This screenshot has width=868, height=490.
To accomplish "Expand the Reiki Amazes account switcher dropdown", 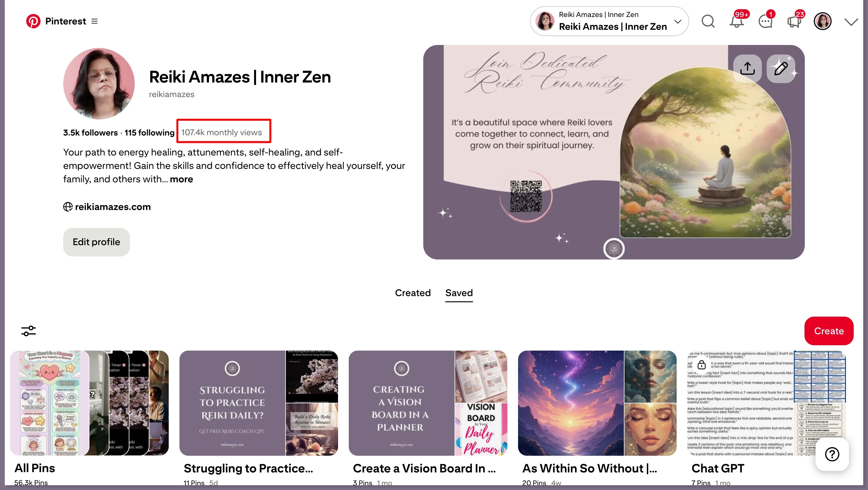I will 609,21.
